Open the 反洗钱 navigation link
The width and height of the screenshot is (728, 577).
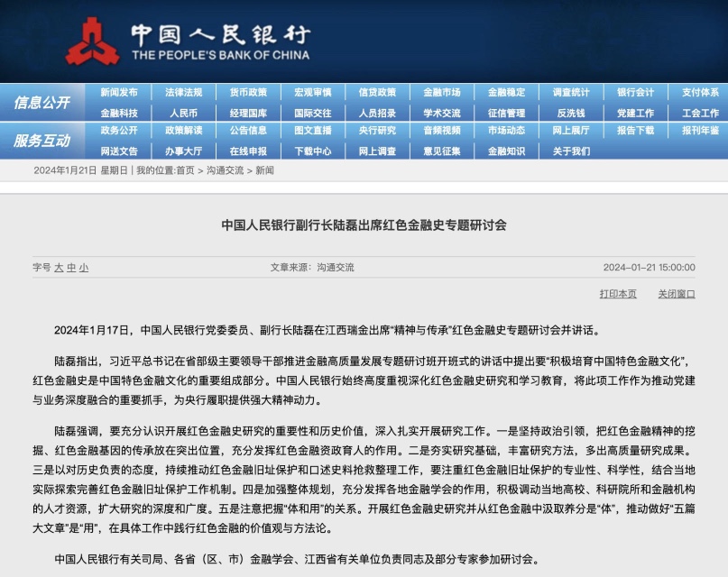[x=571, y=114]
